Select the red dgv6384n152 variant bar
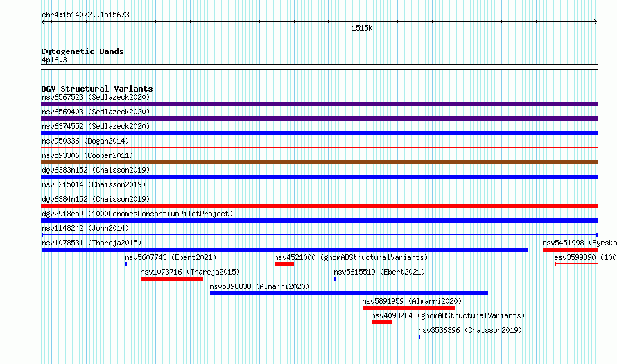Screen dimensions: 617x364 [319, 206]
